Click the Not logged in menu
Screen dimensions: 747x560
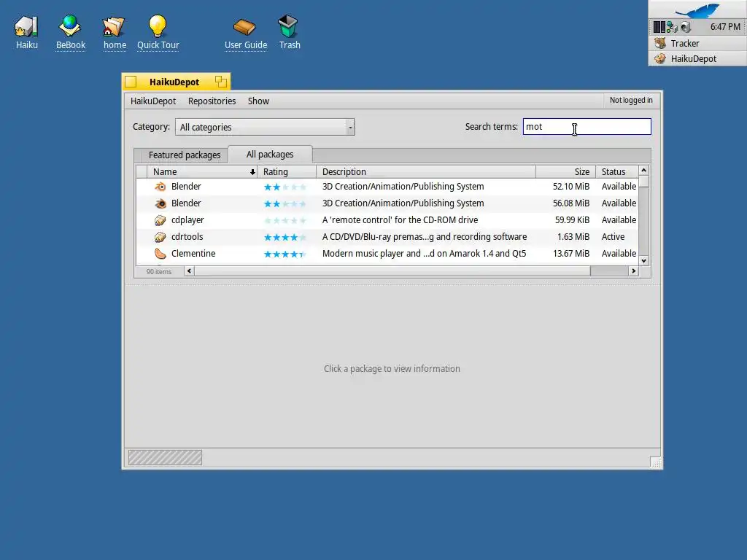(631, 100)
